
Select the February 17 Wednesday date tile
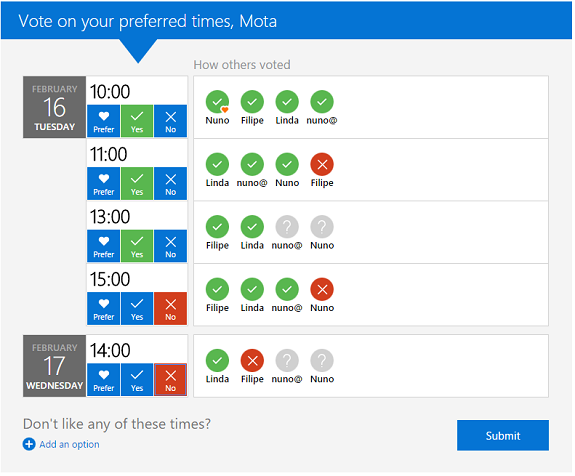point(54,366)
